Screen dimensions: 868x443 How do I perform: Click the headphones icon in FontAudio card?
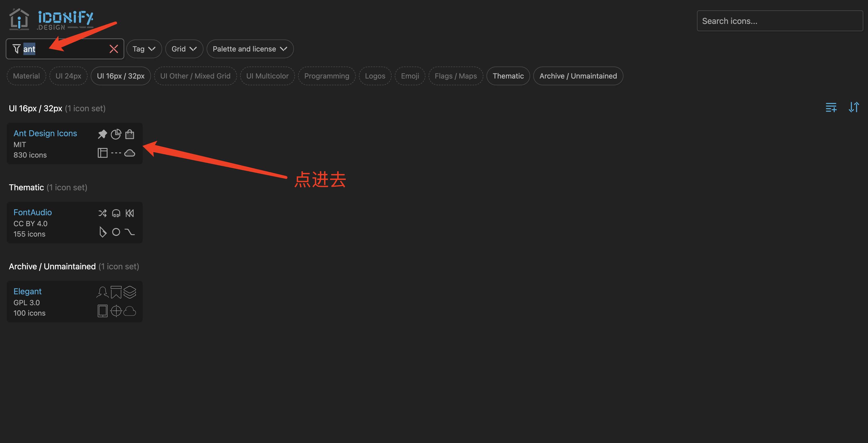click(x=116, y=213)
